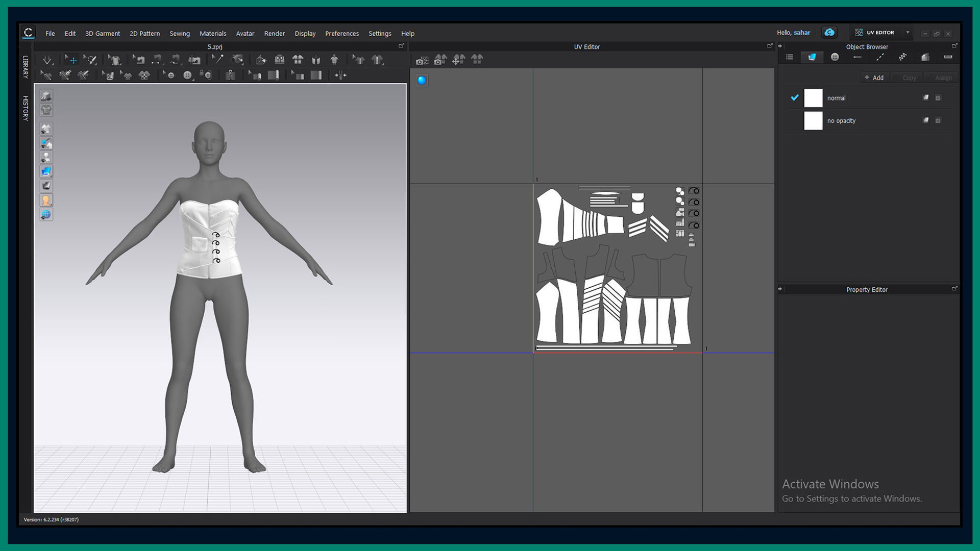
Task: Pop out the UV Editor window
Action: [x=770, y=46]
